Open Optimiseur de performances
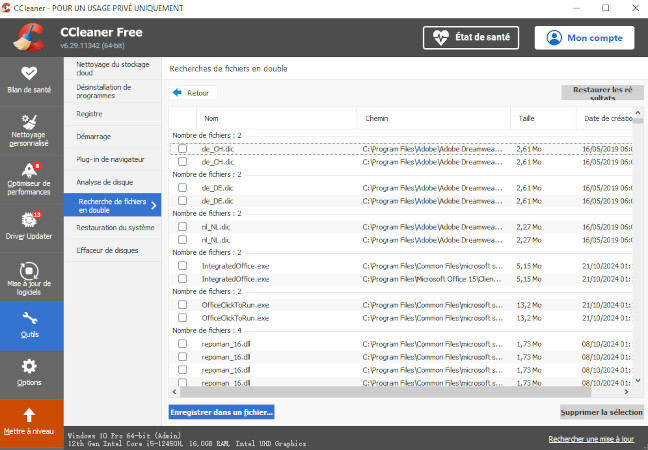The image size is (648, 450). pyautogui.click(x=29, y=179)
